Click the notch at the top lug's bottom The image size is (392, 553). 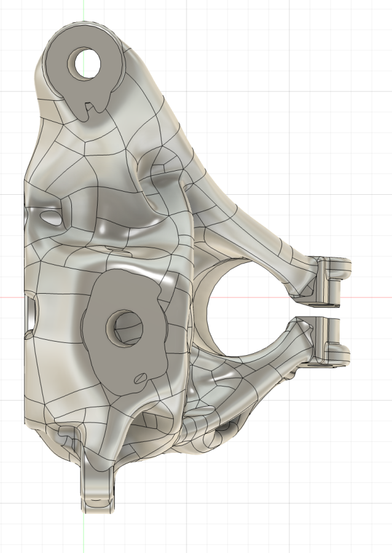[92, 108]
